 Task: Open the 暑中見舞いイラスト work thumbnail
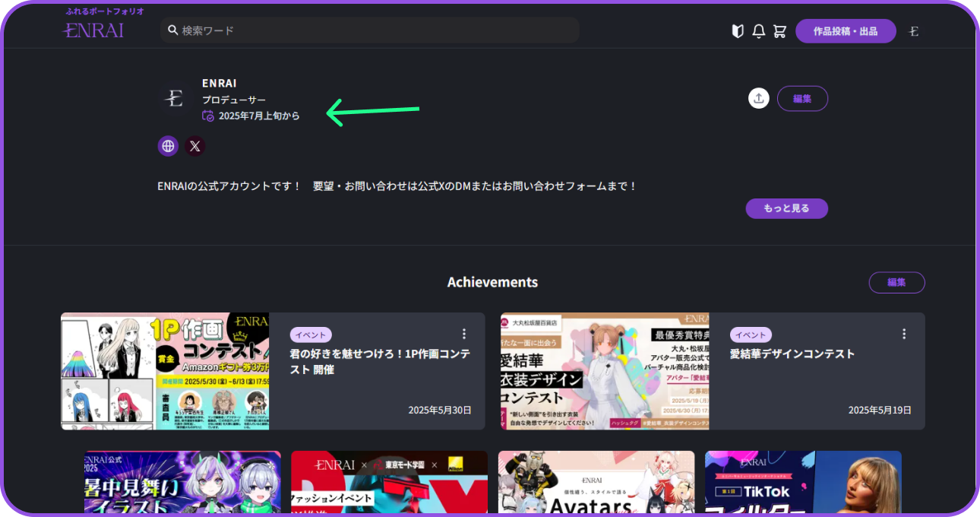click(x=182, y=482)
